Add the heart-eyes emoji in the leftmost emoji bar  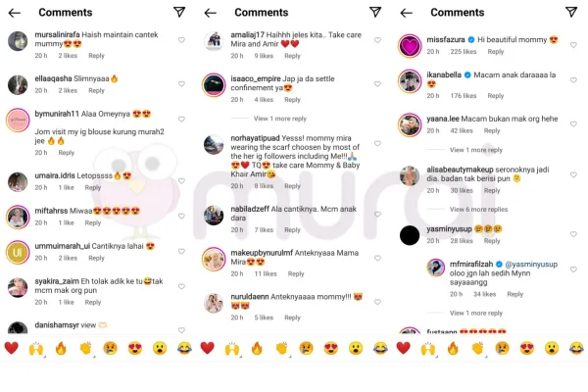click(x=135, y=348)
